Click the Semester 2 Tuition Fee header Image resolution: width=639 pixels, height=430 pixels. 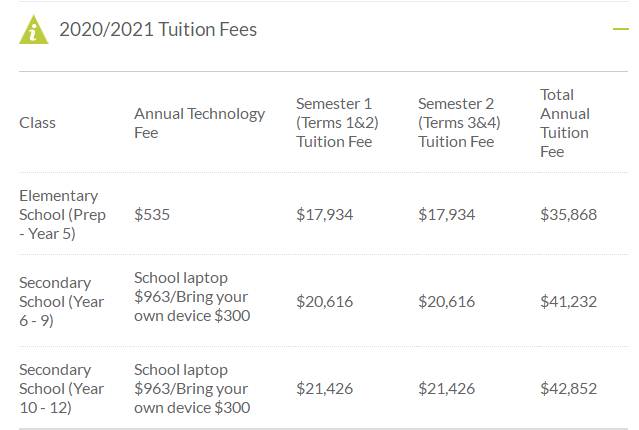[x=457, y=123]
